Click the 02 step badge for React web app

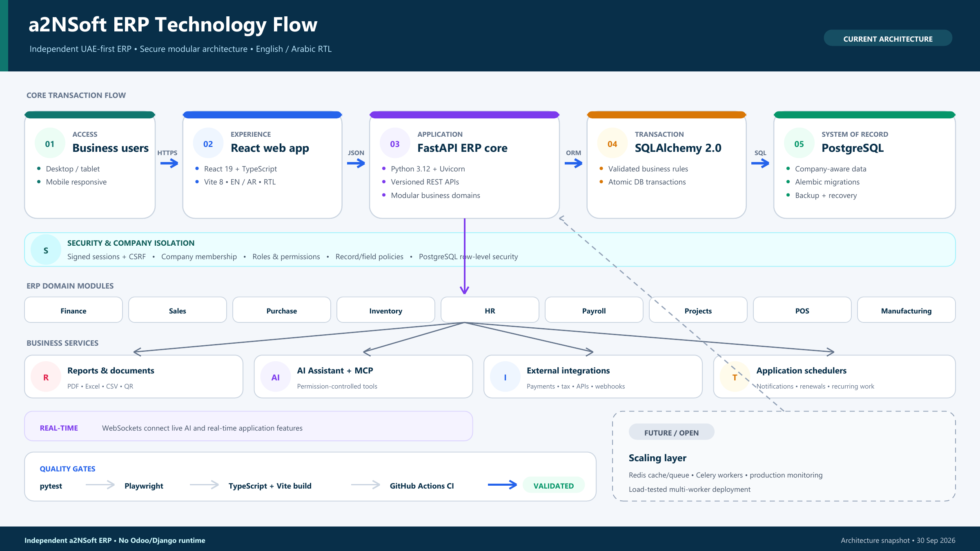[x=208, y=144]
